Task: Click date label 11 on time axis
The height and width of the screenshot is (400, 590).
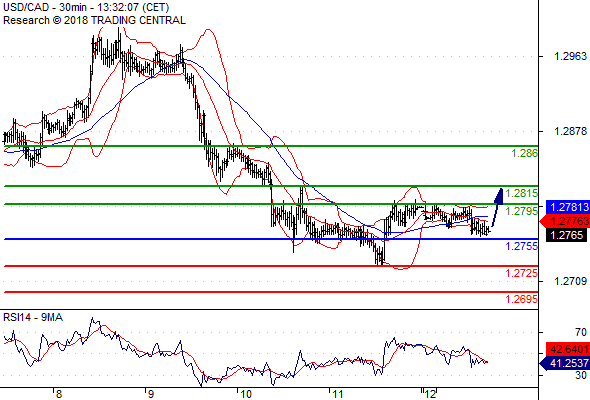Action: click(338, 394)
